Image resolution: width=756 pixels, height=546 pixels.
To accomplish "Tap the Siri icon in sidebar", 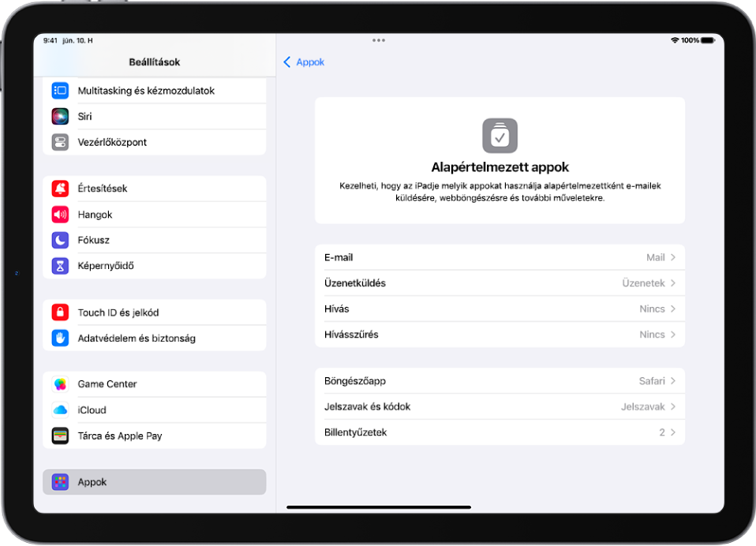I will pyautogui.click(x=60, y=116).
